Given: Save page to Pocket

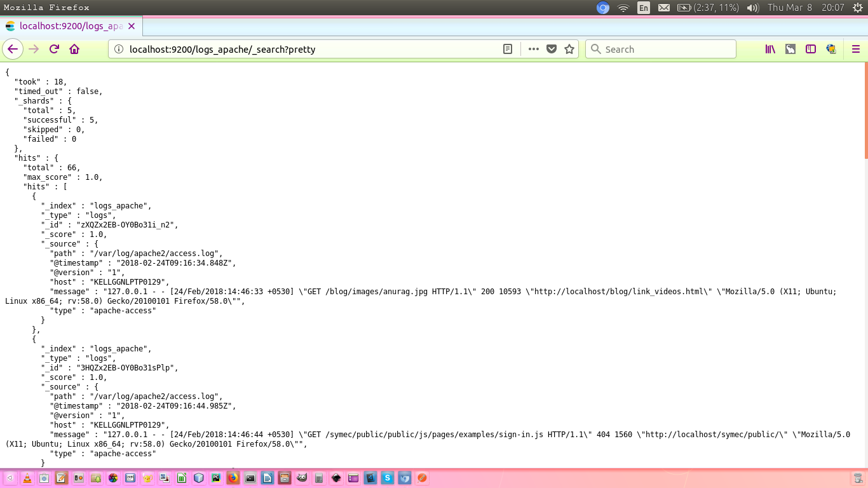Looking at the screenshot, I should (x=552, y=49).
